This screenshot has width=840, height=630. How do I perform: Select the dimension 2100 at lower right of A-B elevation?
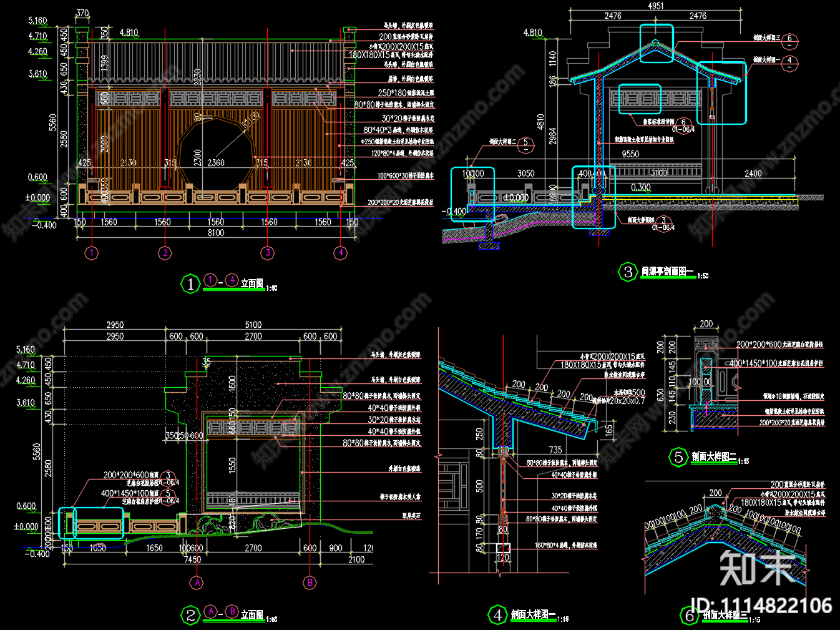(x=356, y=559)
